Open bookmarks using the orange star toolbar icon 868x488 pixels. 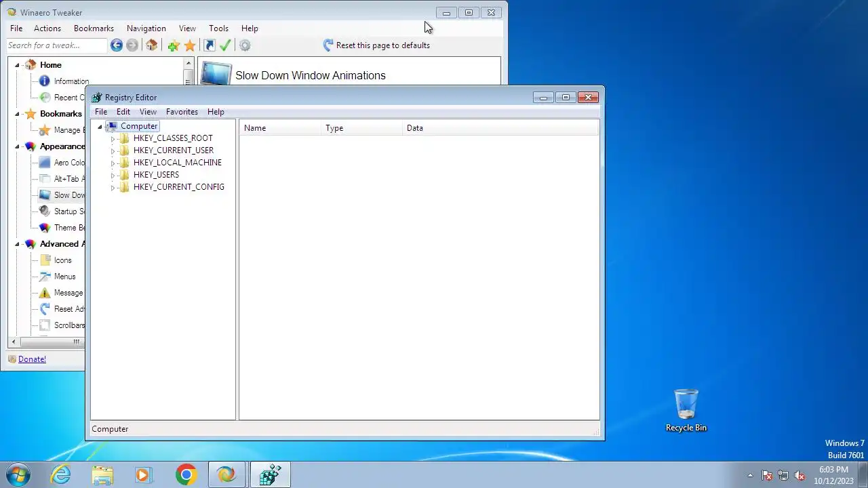(190, 45)
